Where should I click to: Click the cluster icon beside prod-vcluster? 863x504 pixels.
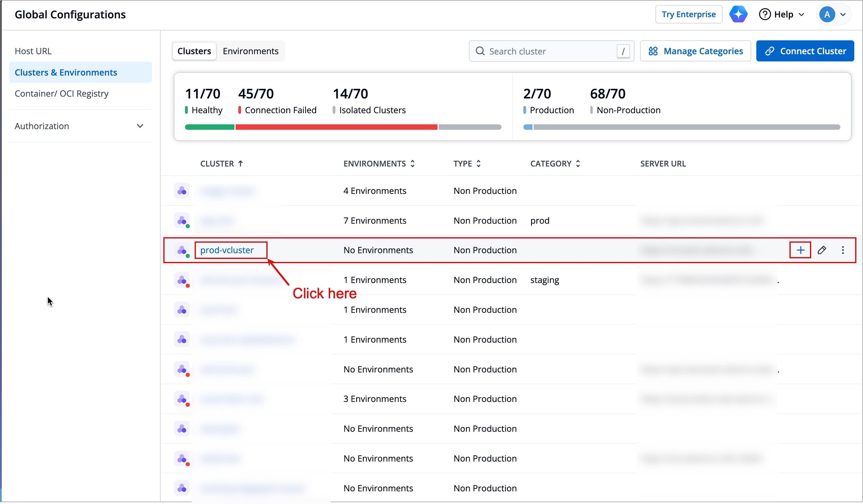(182, 250)
